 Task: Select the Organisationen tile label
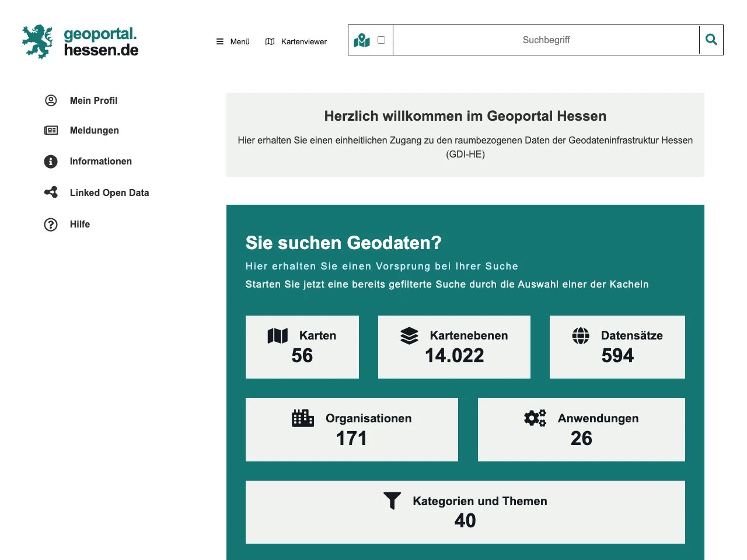[368, 418]
